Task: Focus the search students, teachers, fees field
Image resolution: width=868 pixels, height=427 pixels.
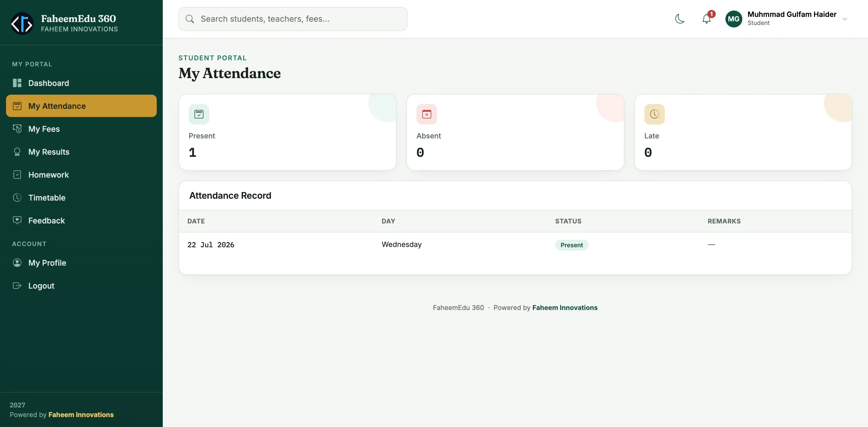Action: click(x=292, y=19)
